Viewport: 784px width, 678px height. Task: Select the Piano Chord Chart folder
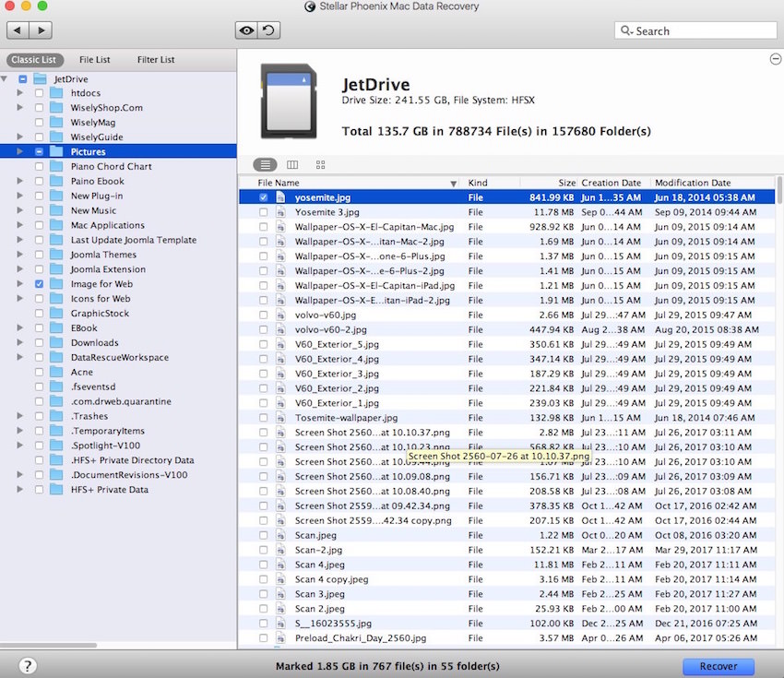coord(111,166)
